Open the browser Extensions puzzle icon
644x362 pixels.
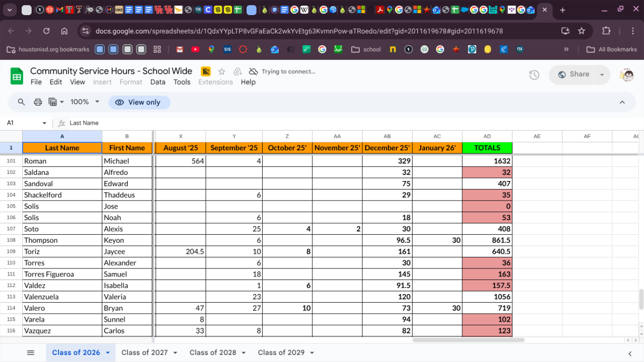tap(606, 31)
